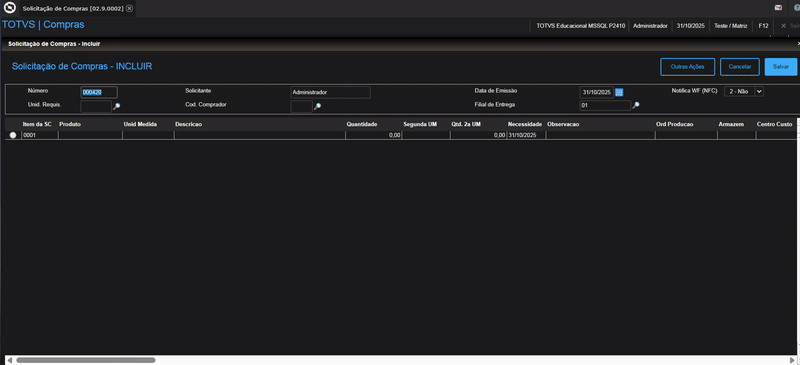Click the horizontal scrollbar thumb

[86, 360]
